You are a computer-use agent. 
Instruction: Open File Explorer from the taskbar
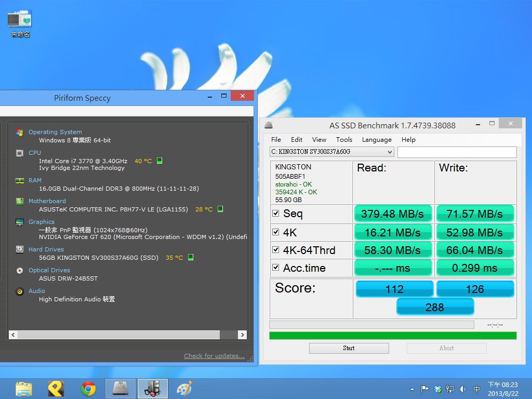(24, 389)
